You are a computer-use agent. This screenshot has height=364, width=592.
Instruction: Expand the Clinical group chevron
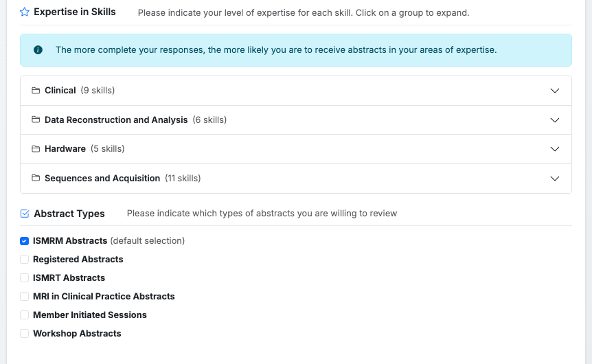click(x=556, y=91)
